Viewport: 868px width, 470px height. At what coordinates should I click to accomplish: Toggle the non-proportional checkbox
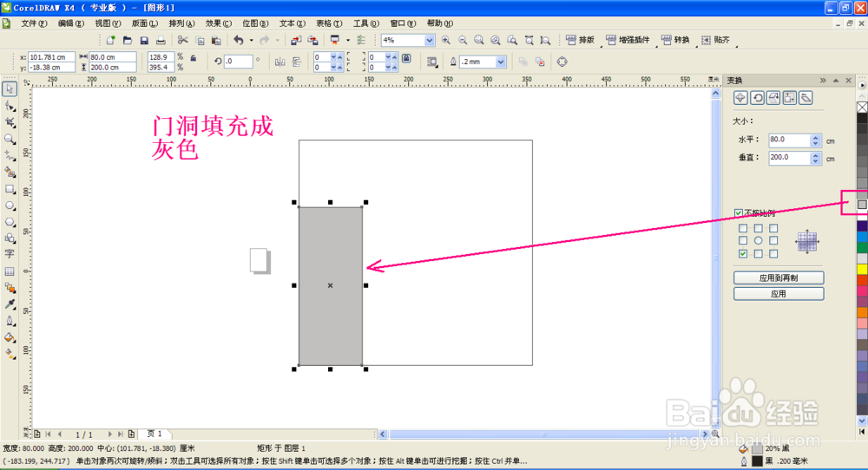(x=739, y=212)
